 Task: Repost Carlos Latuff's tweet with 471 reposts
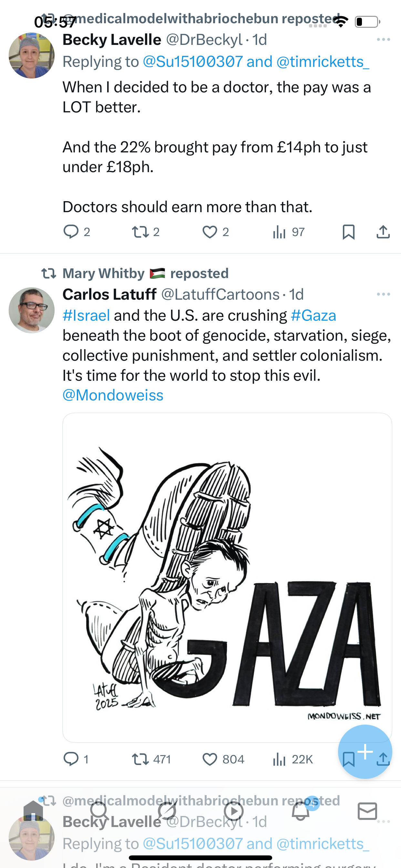(151, 759)
